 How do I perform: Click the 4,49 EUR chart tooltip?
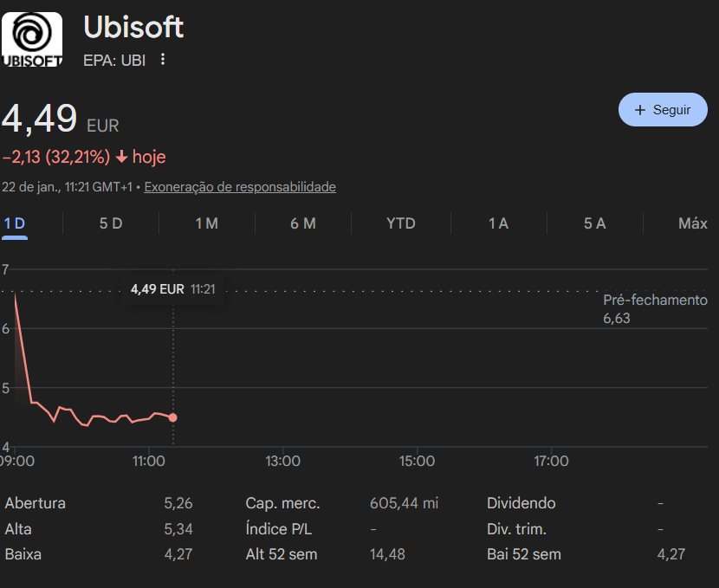pyautogui.click(x=172, y=288)
